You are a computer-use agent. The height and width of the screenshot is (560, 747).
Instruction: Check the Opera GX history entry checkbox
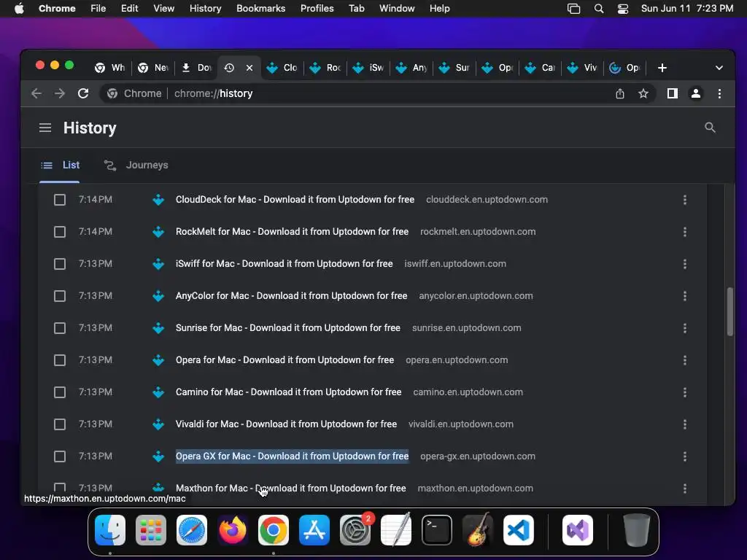point(60,456)
